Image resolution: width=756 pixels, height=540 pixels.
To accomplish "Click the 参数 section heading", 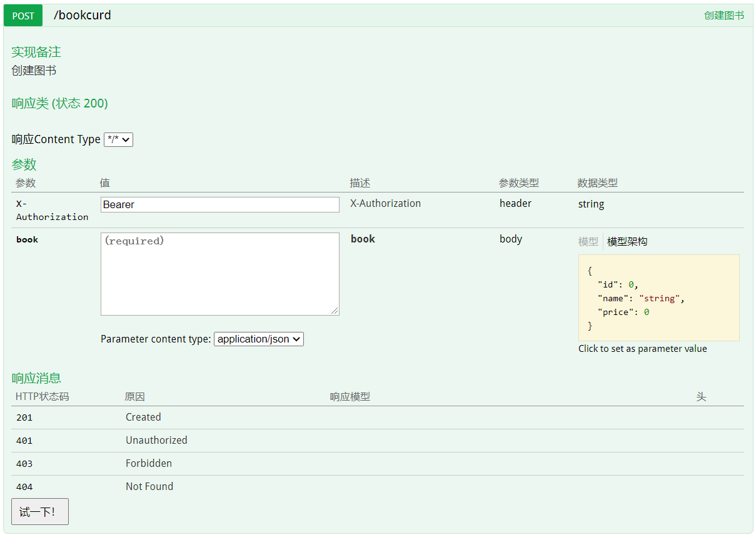I will (24, 164).
